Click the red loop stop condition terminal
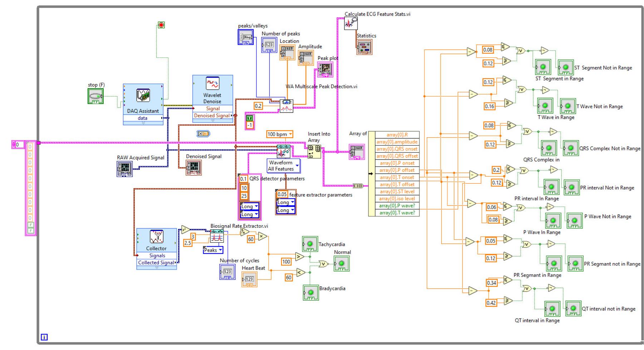The width and height of the screenshot is (644, 350). click(161, 25)
